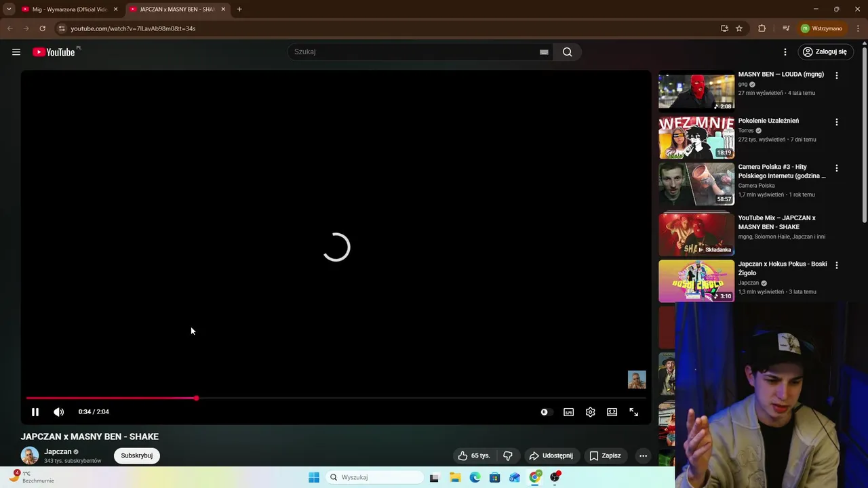
Task: Open the player settings gear
Action: tap(591, 412)
